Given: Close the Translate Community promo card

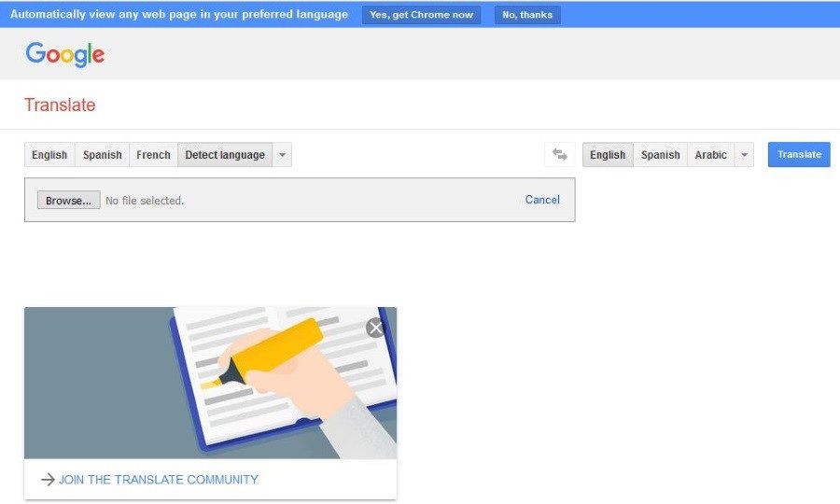Looking at the screenshot, I should [x=375, y=328].
